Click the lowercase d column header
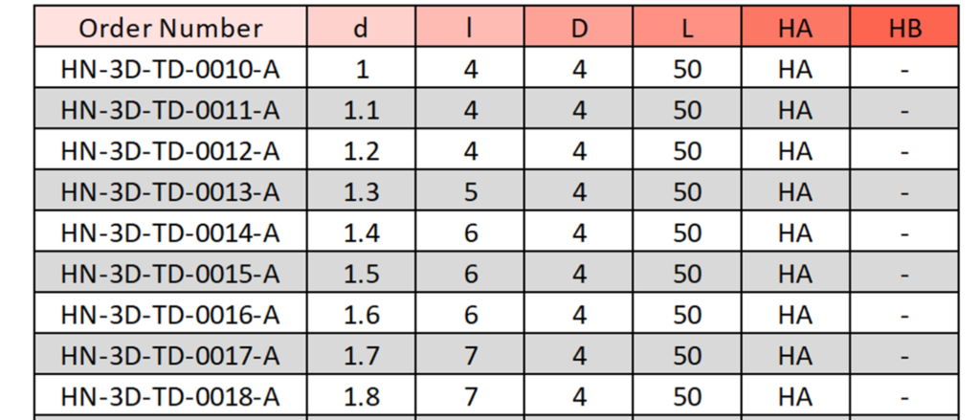 (x=361, y=26)
